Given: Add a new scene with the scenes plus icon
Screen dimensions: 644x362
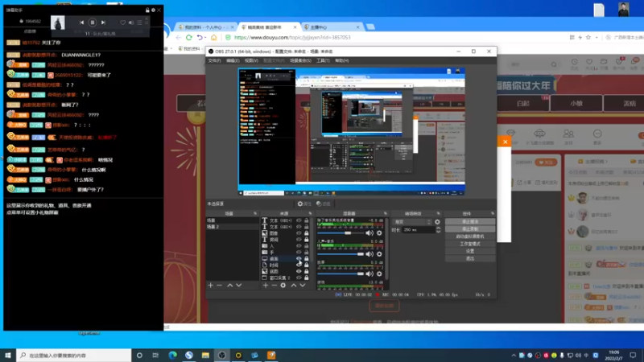Looking at the screenshot, I should pyautogui.click(x=211, y=286).
